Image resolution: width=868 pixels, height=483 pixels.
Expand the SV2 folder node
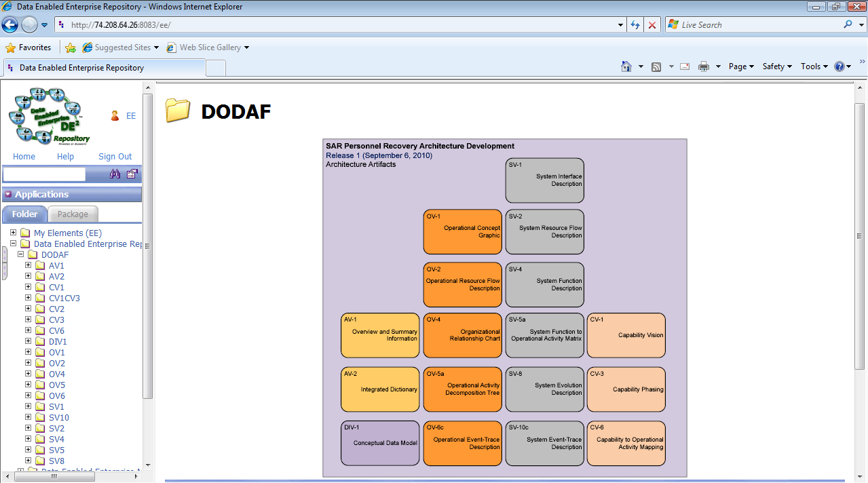pyautogui.click(x=29, y=428)
